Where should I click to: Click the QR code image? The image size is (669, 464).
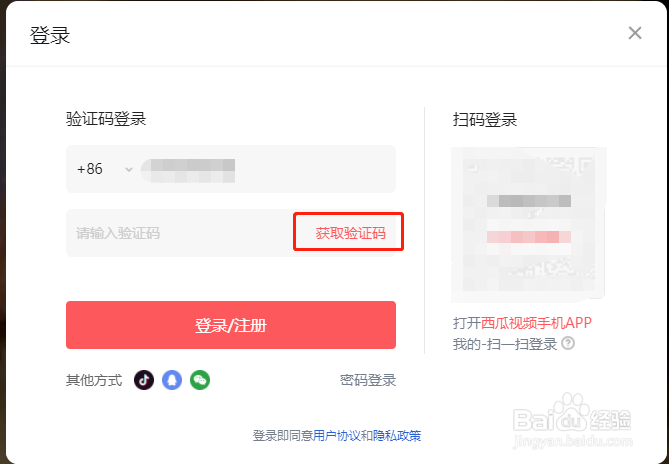[x=528, y=224]
